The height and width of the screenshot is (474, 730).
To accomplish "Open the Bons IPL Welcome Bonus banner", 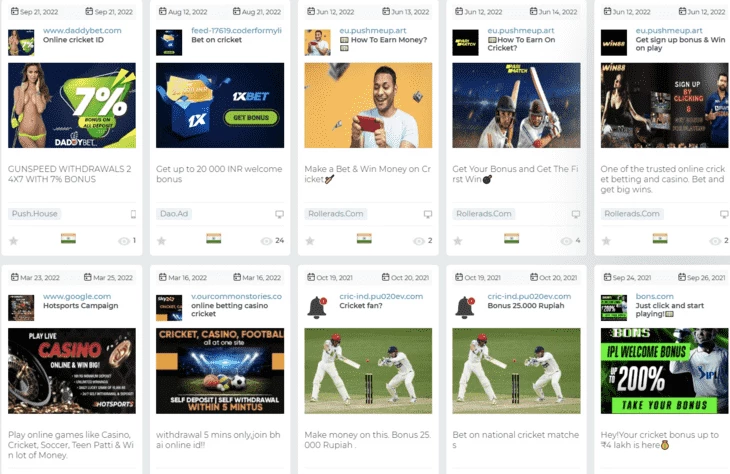I will click(x=664, y=371).
